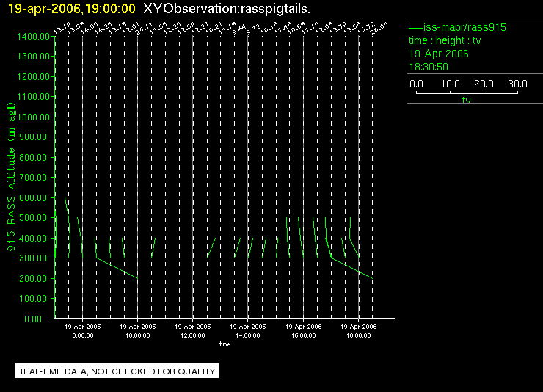Click the 14.26 value above the plot
543x392 pixels.
pyautogui.click(x=103, y=29)
